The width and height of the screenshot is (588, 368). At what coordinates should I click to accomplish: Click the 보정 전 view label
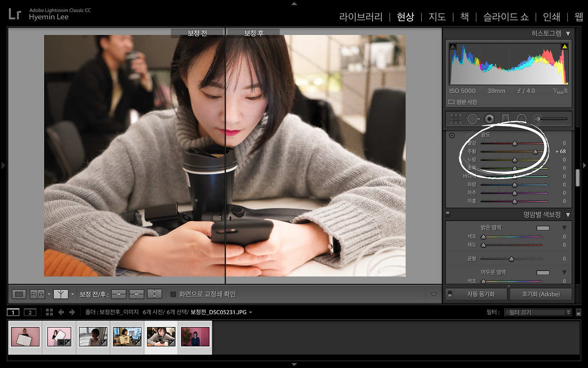198,34
